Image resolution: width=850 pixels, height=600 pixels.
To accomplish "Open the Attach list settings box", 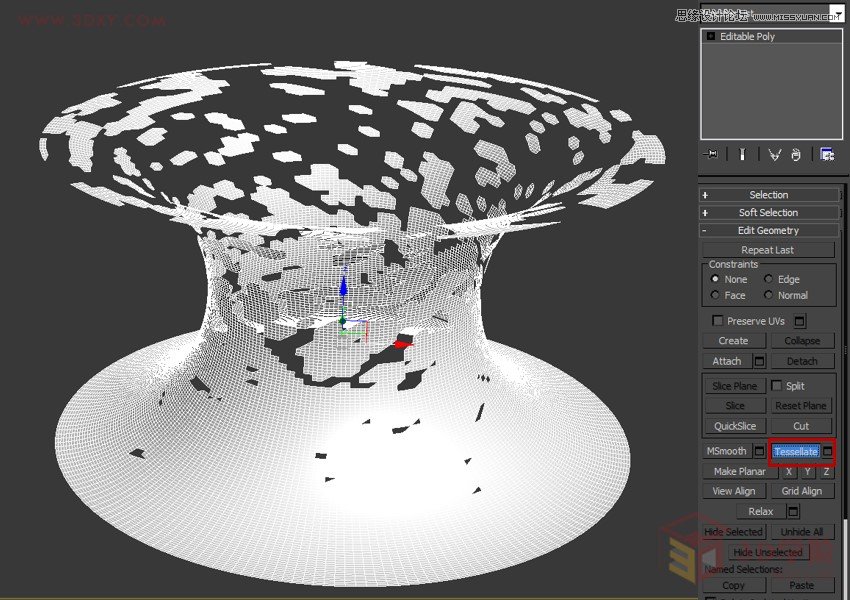I will click(760, 361).
